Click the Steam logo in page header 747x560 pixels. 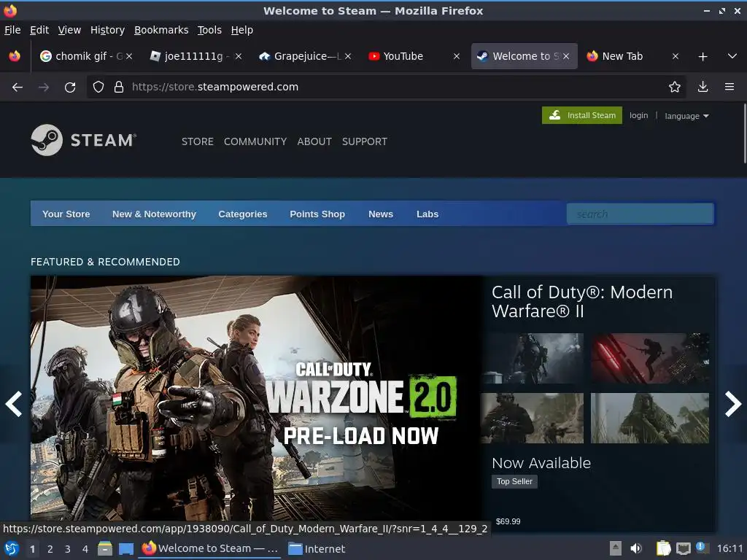(x=84, y=140)
